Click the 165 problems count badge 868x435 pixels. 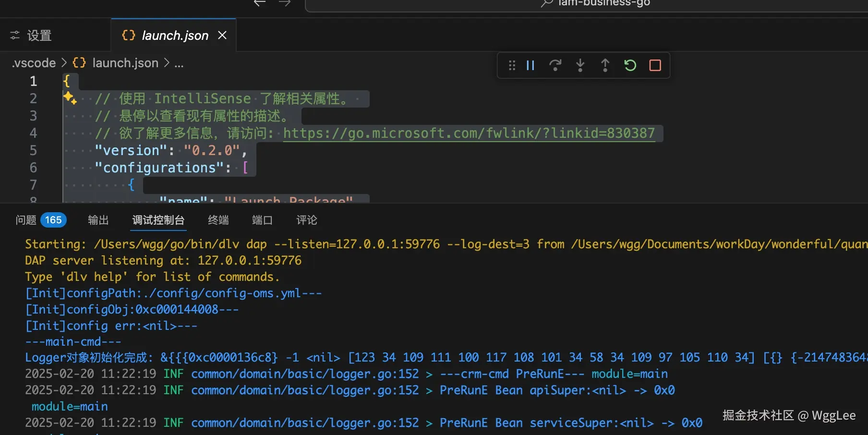53,220
